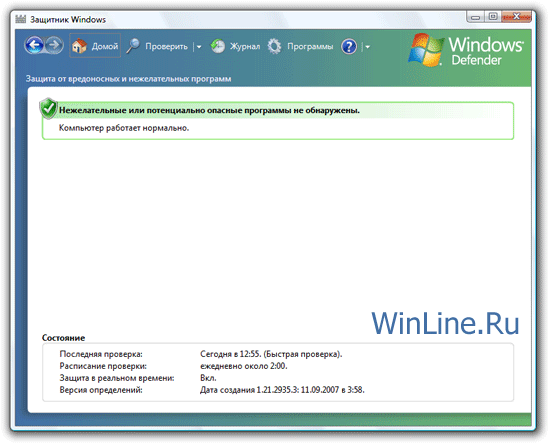Click the 'Состояние' heading

coord(63,338)
